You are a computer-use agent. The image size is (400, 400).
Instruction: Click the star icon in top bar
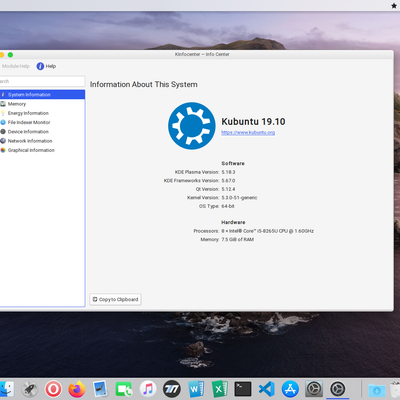(394, 6)
